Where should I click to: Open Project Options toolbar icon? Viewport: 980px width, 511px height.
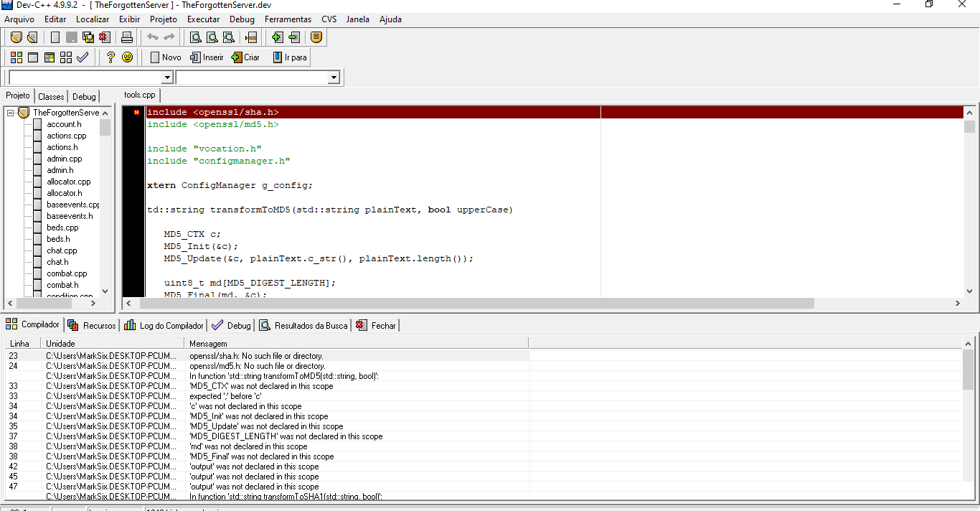(316, 37)
